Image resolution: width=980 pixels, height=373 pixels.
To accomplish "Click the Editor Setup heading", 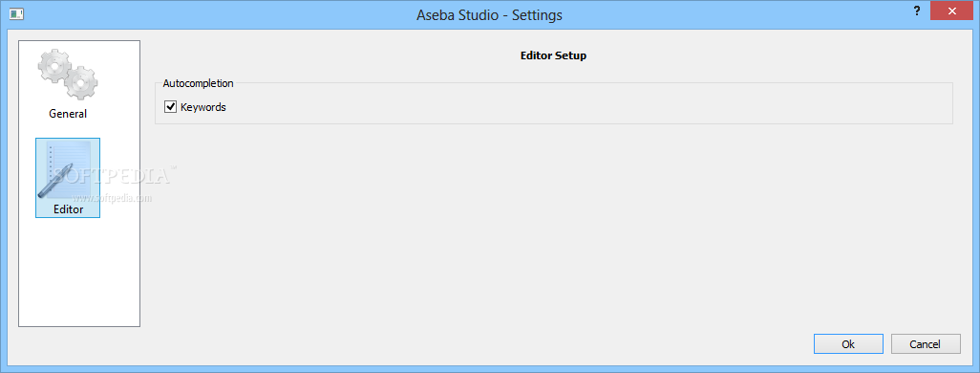I will pyautogui.click(x=553, y=55).
